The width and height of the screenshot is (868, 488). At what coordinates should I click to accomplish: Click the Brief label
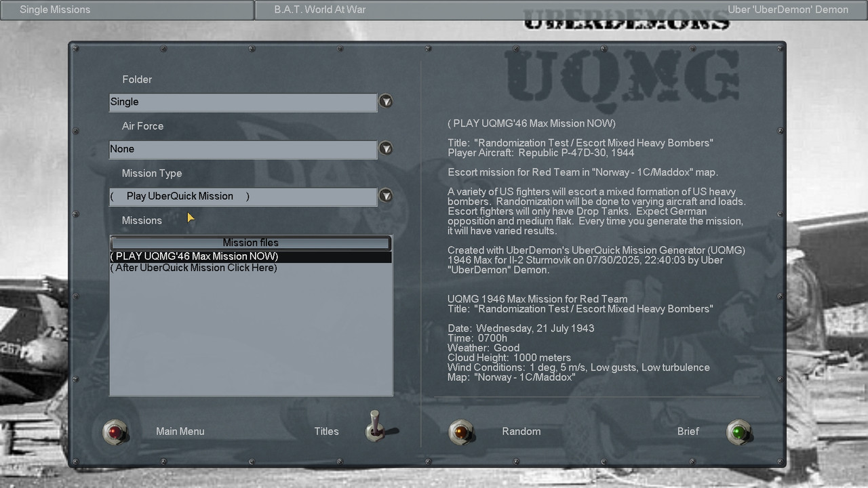tap(688, 431)
